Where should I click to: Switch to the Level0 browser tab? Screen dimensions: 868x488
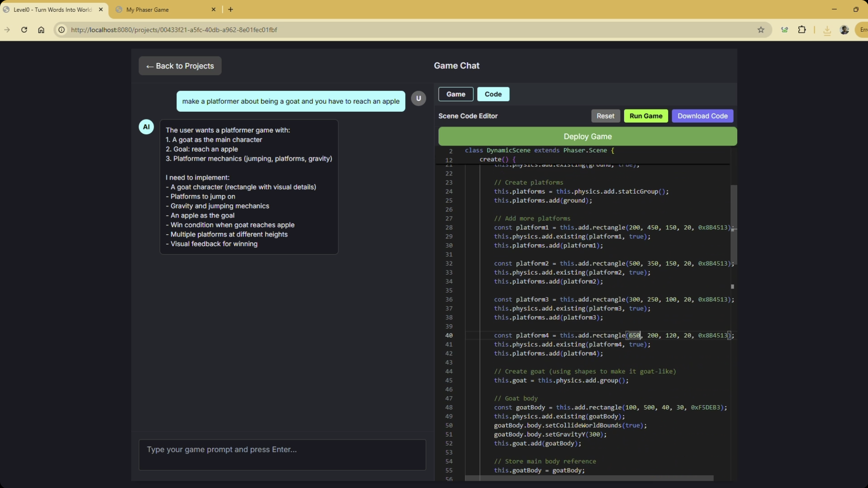(53, 9)
